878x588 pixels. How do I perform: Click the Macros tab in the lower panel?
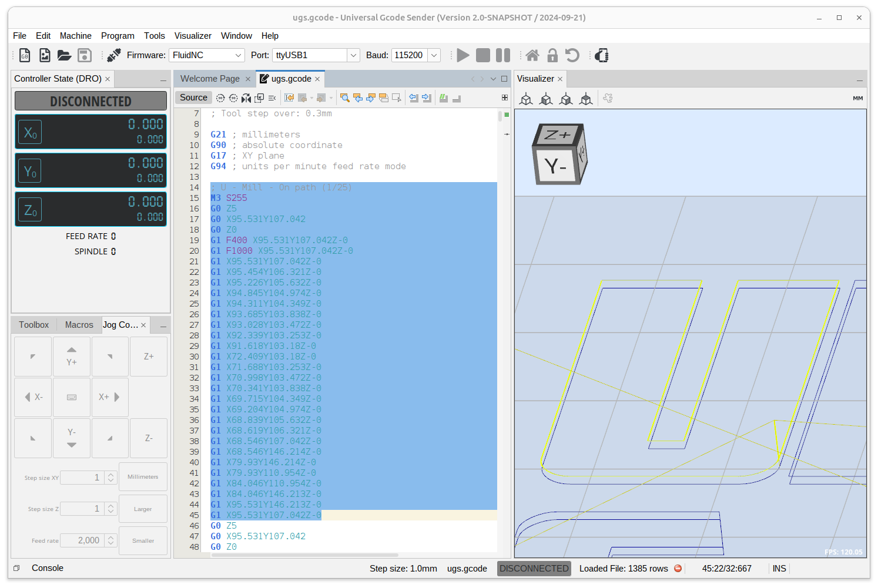click(x=79, y=324)
